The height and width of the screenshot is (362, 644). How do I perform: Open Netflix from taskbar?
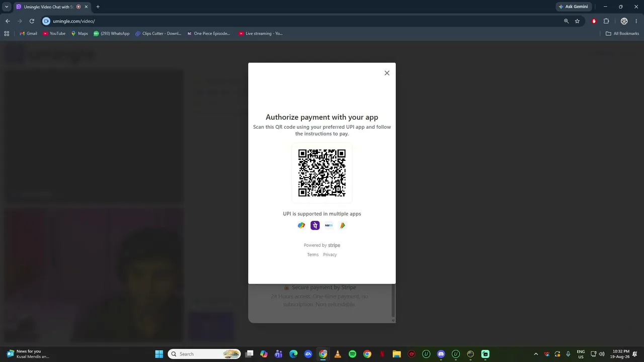[382, 354]
